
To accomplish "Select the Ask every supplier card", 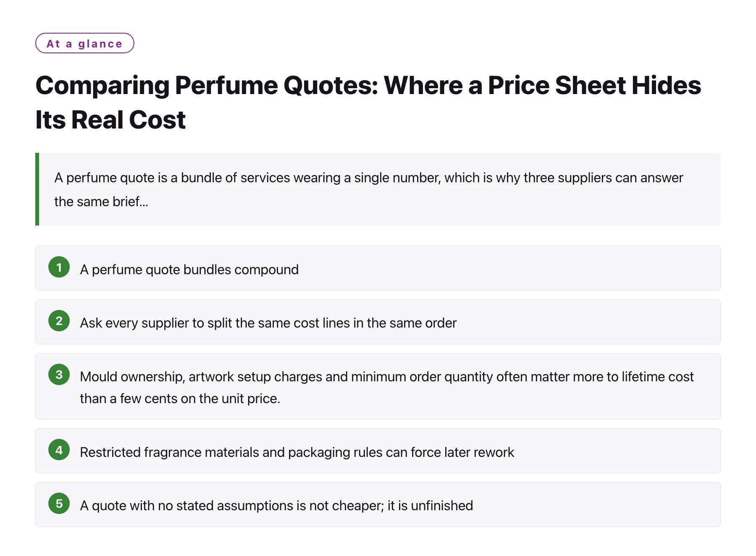I will 378,322.
